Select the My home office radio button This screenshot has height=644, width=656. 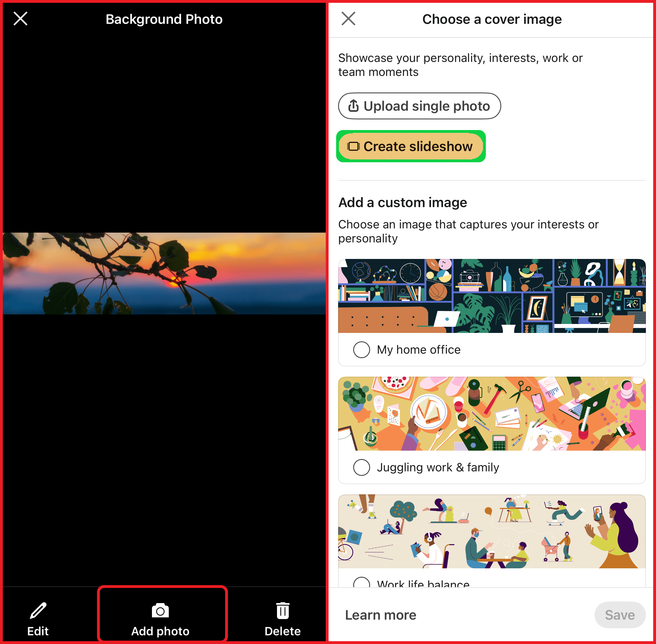point(361,349)
